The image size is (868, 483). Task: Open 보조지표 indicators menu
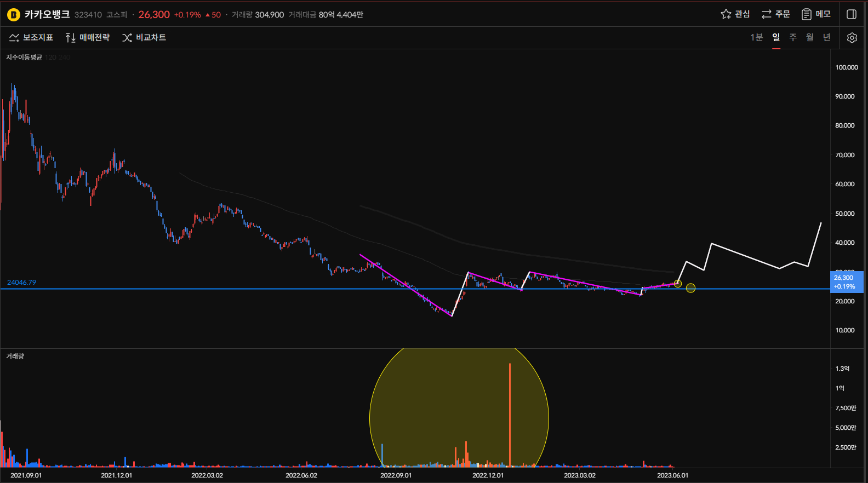click(31, 37)
